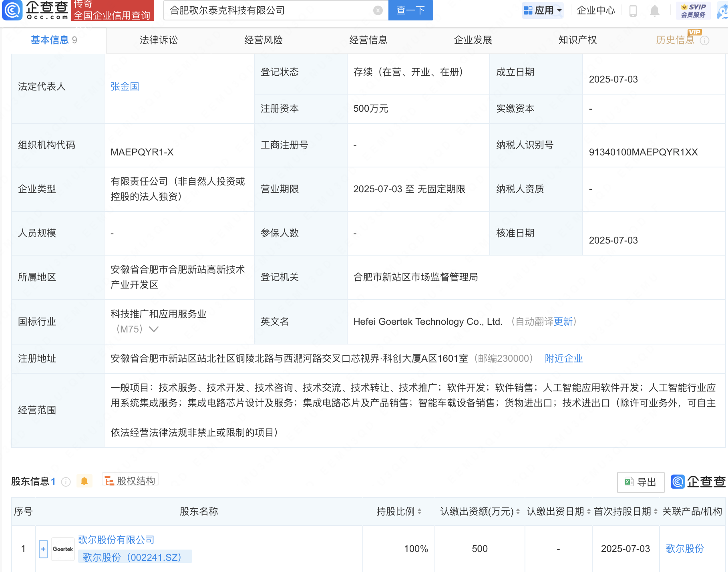Open SVIP member service badge
The height and width of the screenshot is (572, 728).
click(694, 10)
